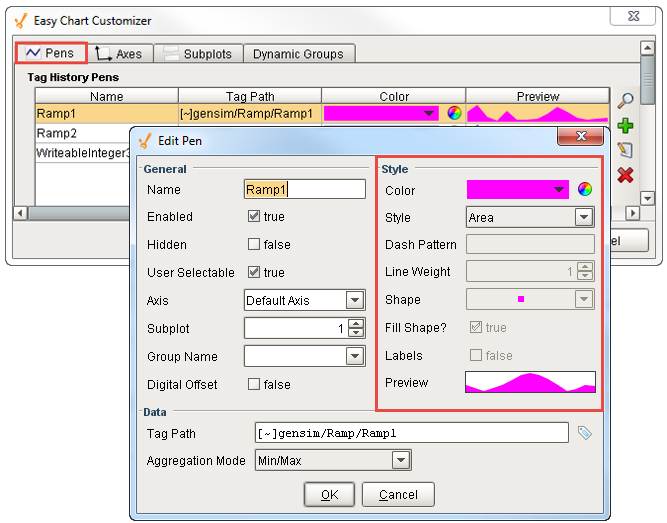Viewport: 667px width, 523px height.
Task: Open the Dynamic Groups tab
Action: 298,54
